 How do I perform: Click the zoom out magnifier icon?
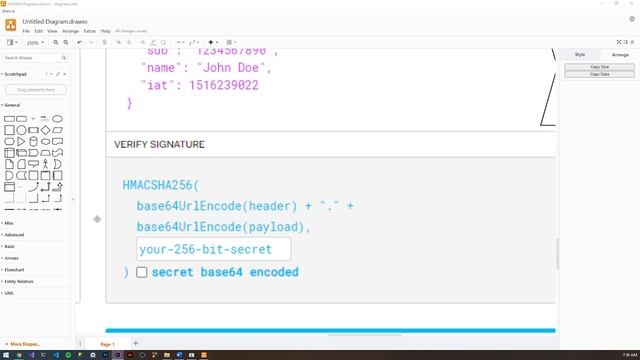coord(66,42)
